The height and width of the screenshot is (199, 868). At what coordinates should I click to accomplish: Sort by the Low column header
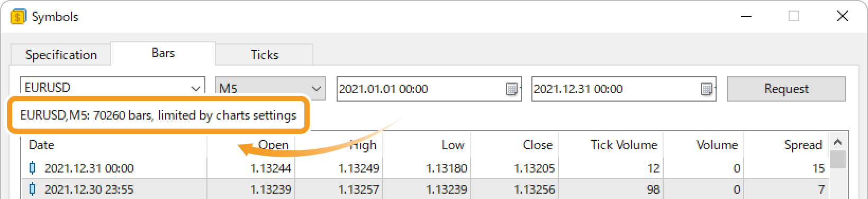pyautogui.click(x=427, y=145)
